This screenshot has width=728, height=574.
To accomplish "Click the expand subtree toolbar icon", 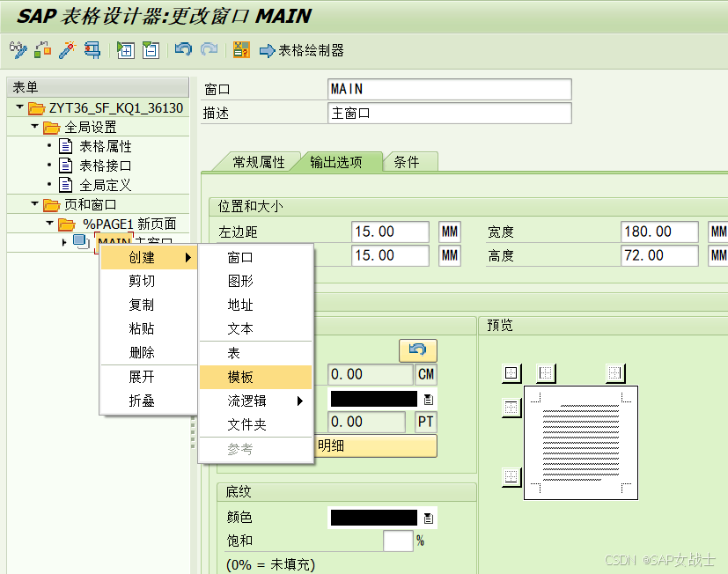I will pos(125,49).
